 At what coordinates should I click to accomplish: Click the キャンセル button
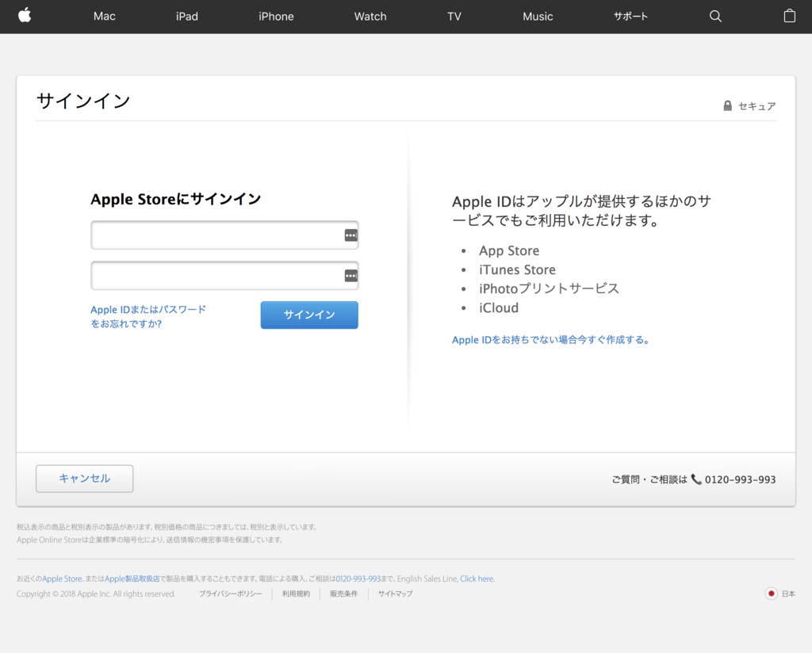(84, 479)
